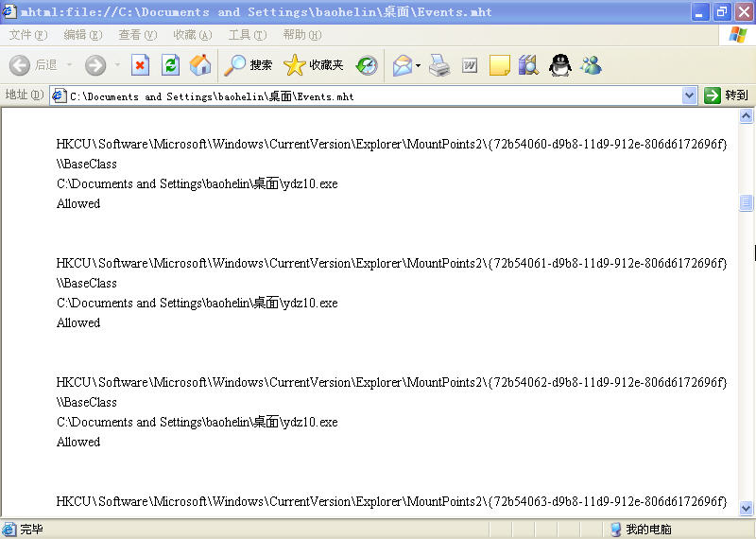This screenshot has width=756, height=539.
Task: Open History clock icon
Action: tap(367, 65)
